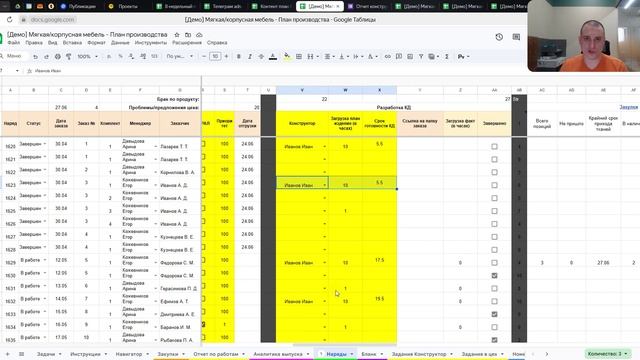The width and height of the screenshot is (640, 360).
Task: Add a new sheet with plus
Action: (x=7, y=354)
